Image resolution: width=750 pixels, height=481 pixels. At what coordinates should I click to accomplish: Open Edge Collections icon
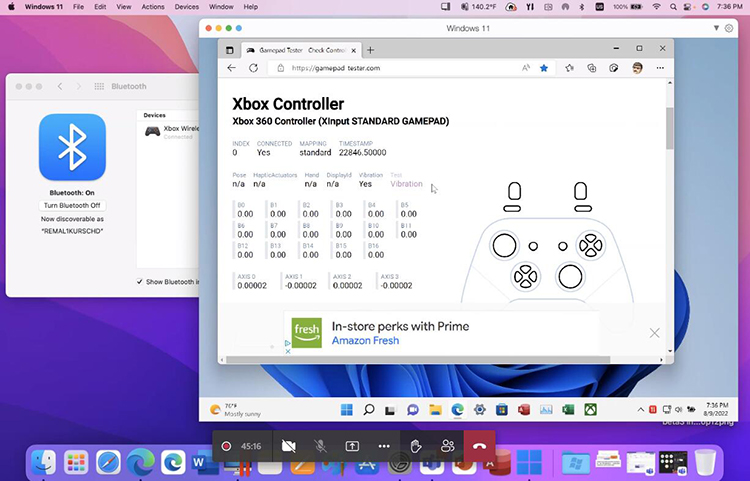click(x=592, y=68)
